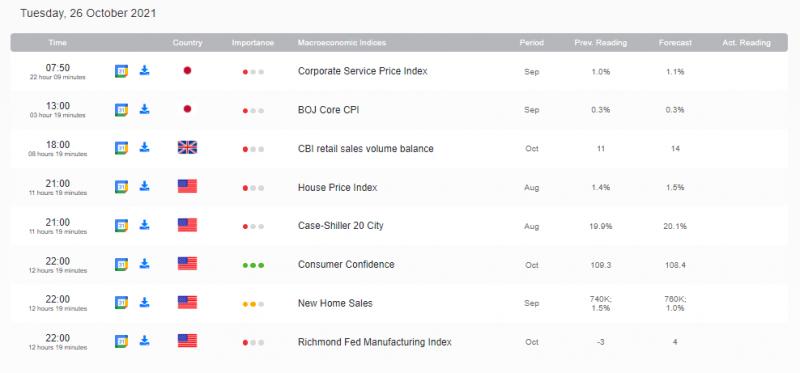Click the Japan flag for BOJ Core CPI
This screenshot has width=800, height=373.
(187, 109)
